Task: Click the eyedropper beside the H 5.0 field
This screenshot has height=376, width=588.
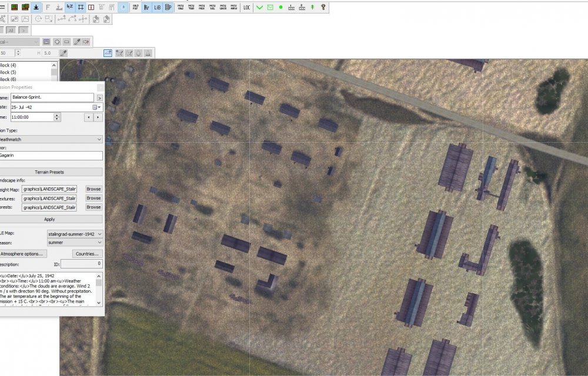Action: click(x=64, y=53)
